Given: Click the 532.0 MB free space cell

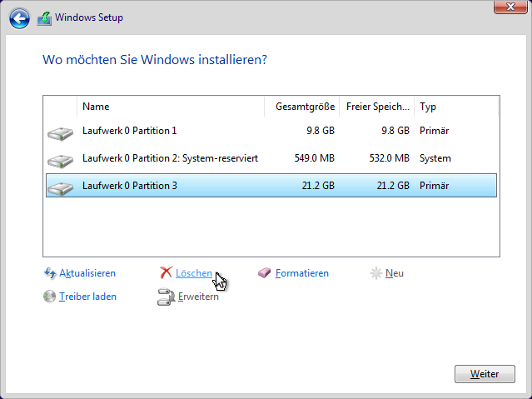Looking at the screenshot, I should (x=389, y=158).
